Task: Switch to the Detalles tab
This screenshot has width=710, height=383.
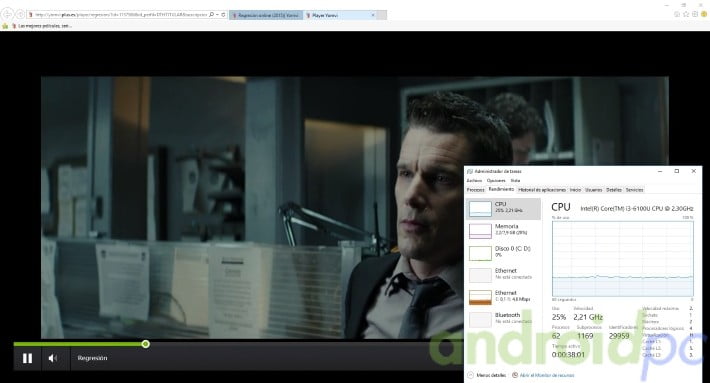Action: (614, 190)
